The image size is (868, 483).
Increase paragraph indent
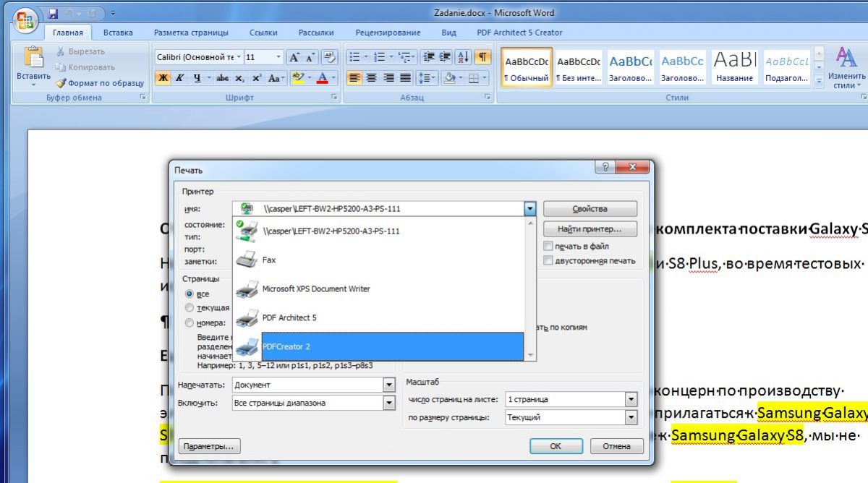pyautogui.click(x=445, y=57)
